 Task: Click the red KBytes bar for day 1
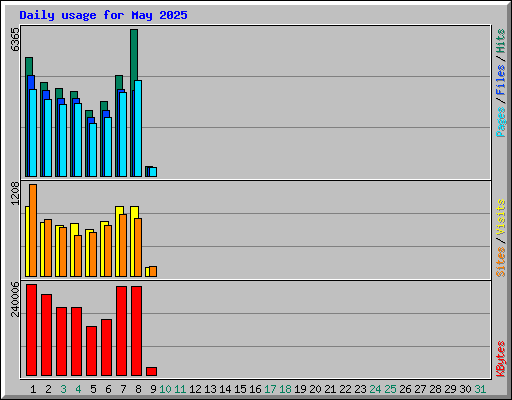point(31,330)
